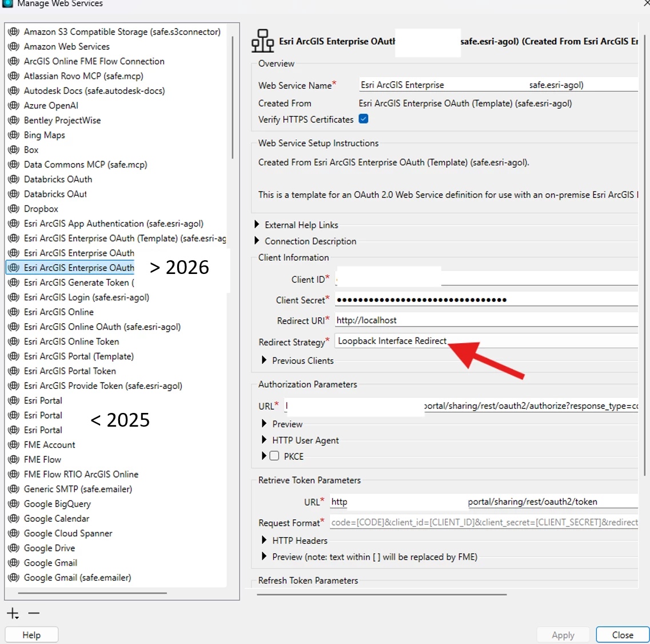Expand Connection Description section

[x=257, y=241]
